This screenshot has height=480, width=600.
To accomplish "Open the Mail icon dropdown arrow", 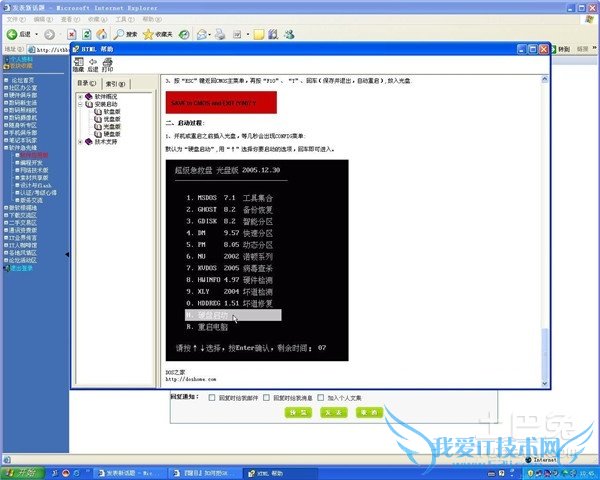I will [x=210, y=34].
